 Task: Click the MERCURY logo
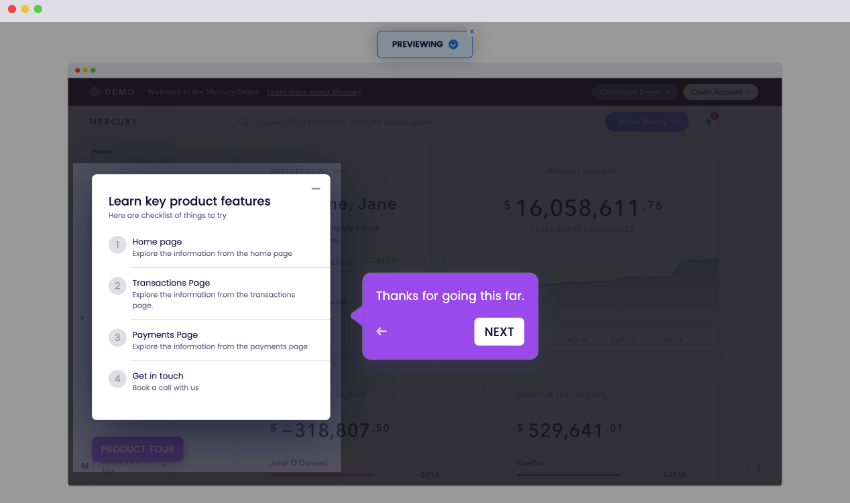tap(113, 122)
